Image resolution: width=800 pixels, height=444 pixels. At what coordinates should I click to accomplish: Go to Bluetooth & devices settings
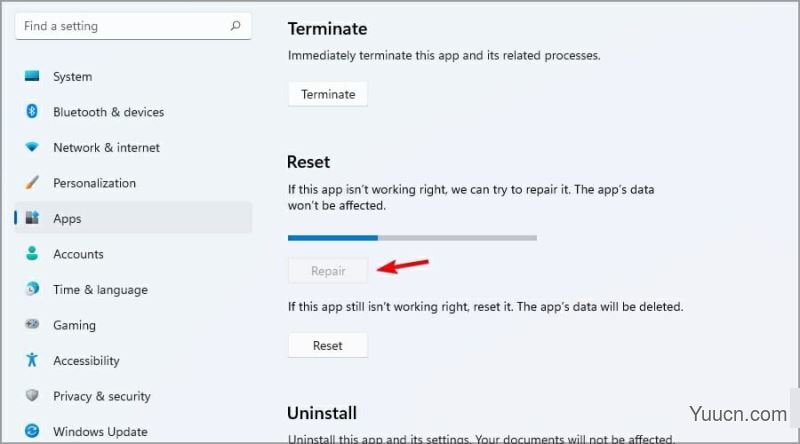tap(133, 112)
